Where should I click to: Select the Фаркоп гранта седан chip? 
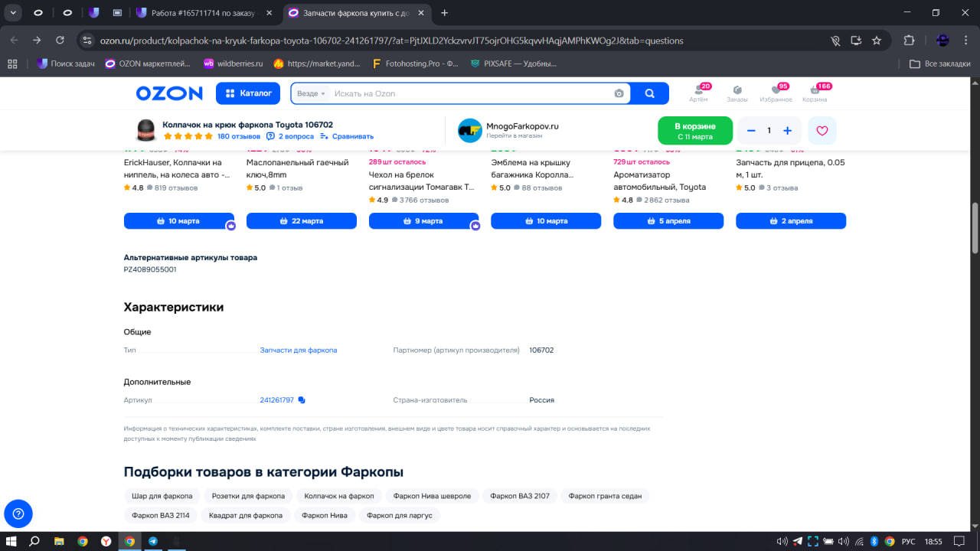605,496
